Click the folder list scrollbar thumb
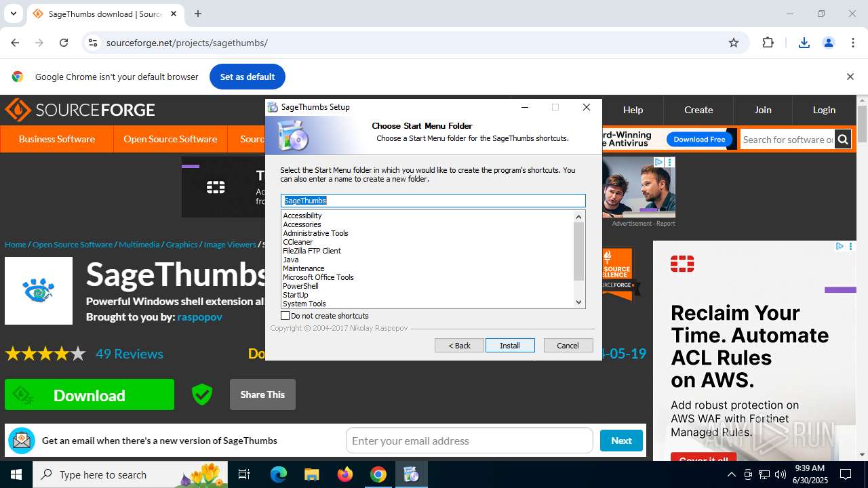Screen dimensions: 868x488 coord(578,251)
